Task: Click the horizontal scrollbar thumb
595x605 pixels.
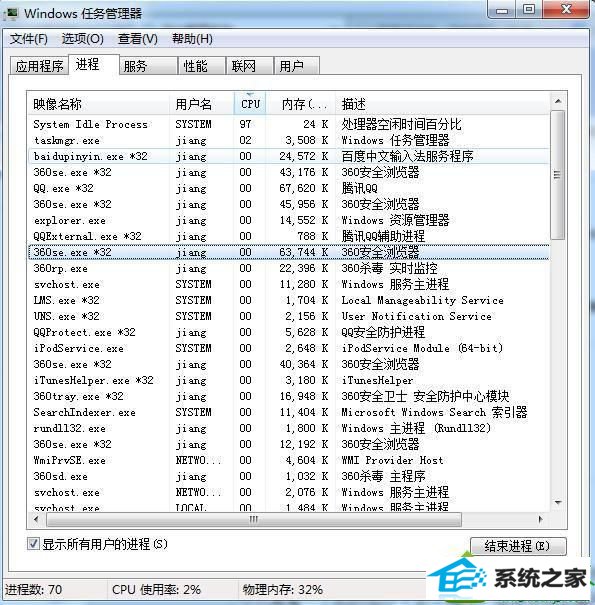Action: pos(254,519)
